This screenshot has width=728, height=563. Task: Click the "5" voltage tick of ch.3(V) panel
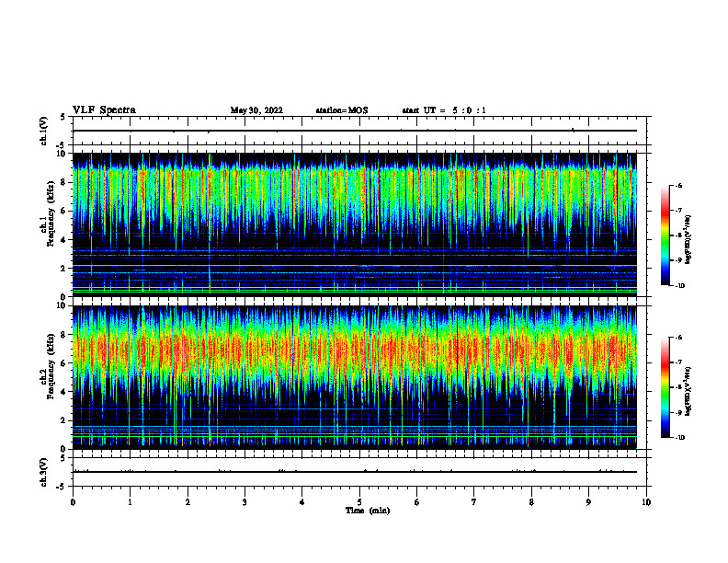click(x=63, y=458)
